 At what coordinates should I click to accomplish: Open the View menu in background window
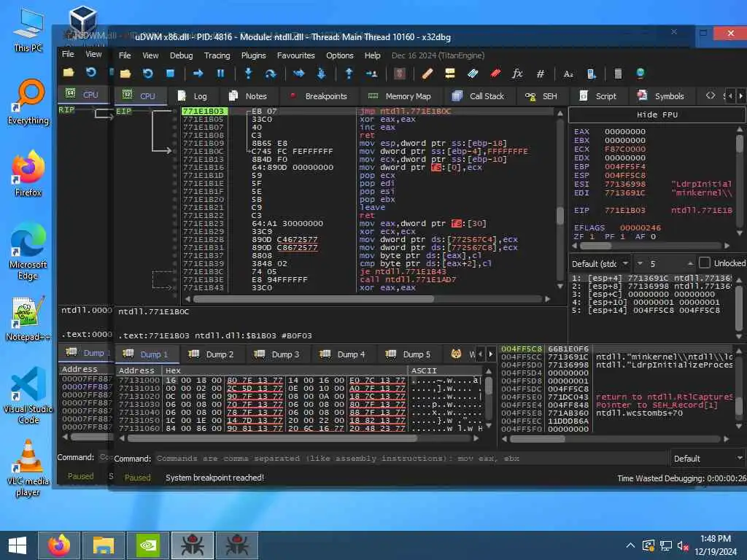coord(93,54)
